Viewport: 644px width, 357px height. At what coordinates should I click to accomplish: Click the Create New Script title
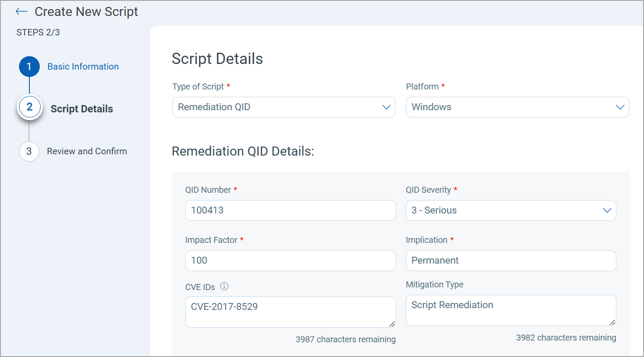point(86,12)
